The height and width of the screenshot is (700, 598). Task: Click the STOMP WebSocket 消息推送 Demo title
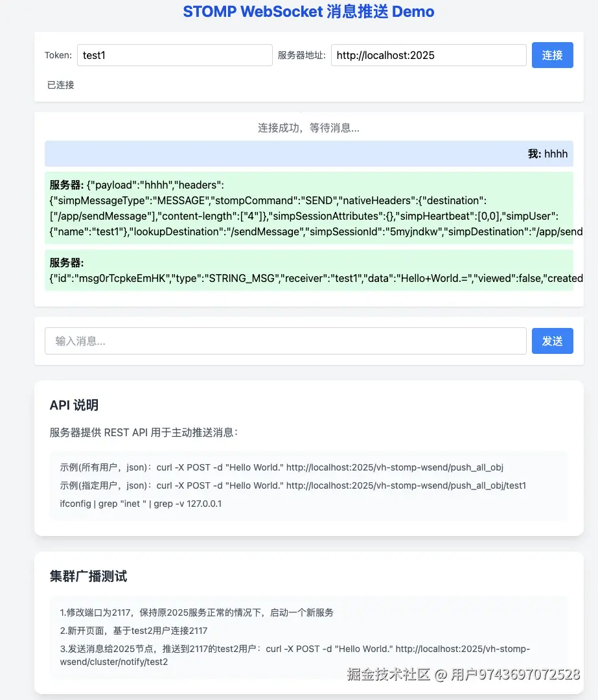point(308,11)
